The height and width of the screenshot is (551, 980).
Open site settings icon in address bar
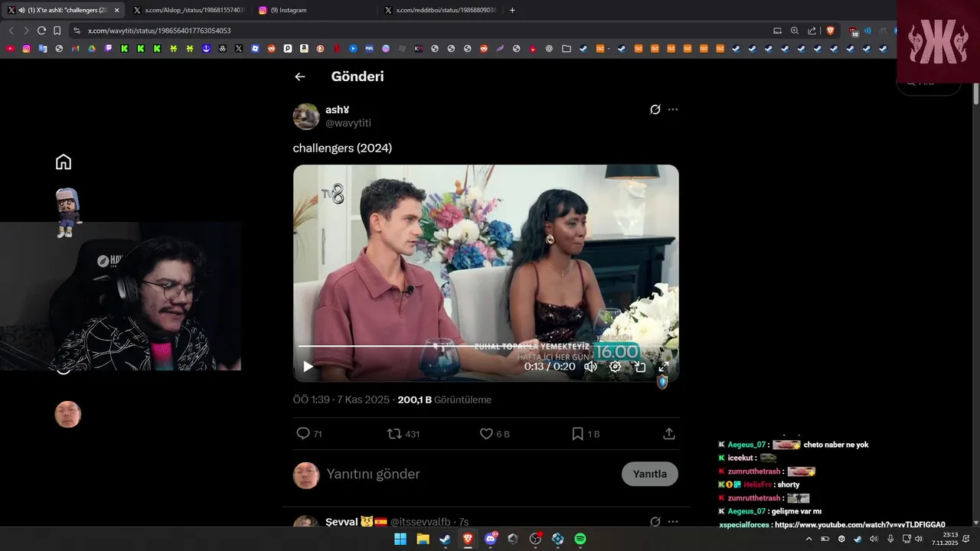coord(77,31)
